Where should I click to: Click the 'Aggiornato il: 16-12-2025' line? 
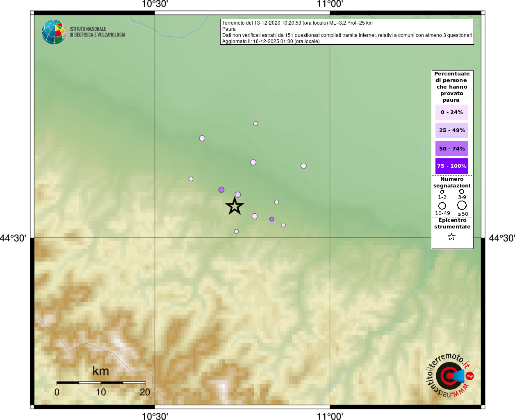click(x=271, y=41)
